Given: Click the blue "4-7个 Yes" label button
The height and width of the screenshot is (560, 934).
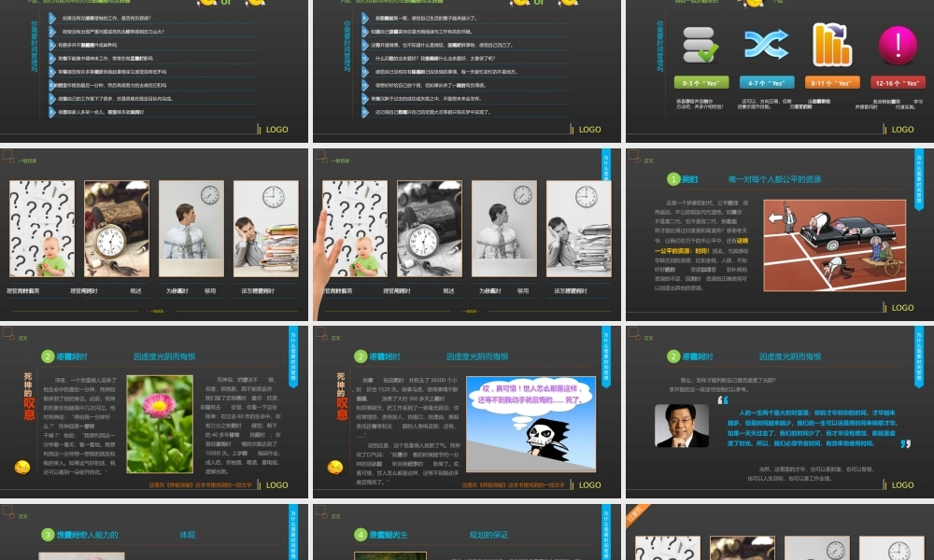Looking at the screenshot, I should pyautogui.click(x=767, y=83).
